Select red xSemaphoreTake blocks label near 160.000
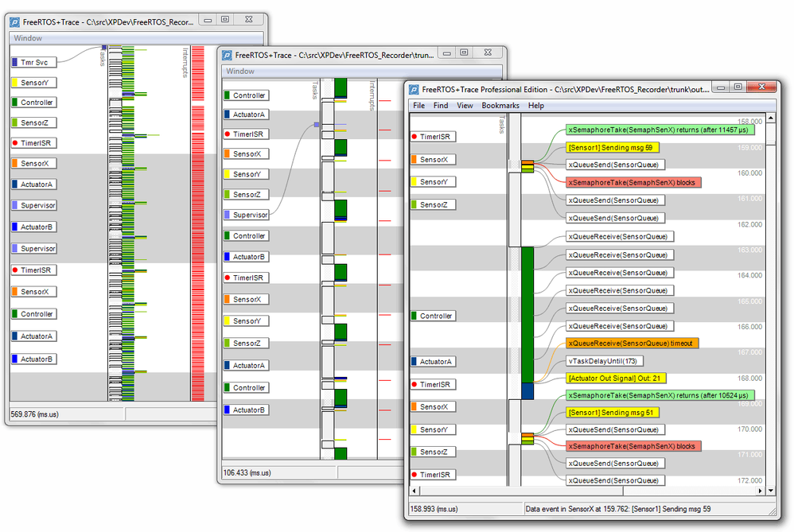The image size is (794, 532). tap(633, 182)
